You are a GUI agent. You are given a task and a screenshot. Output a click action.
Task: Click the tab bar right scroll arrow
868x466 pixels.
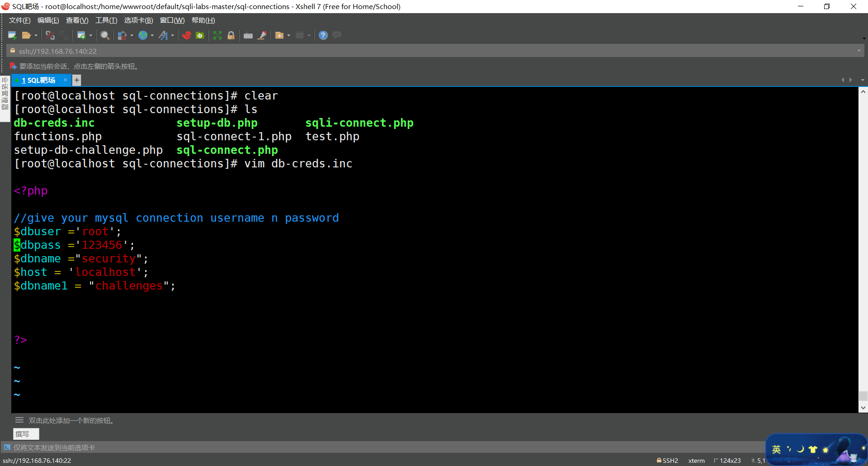pos(851,80)
